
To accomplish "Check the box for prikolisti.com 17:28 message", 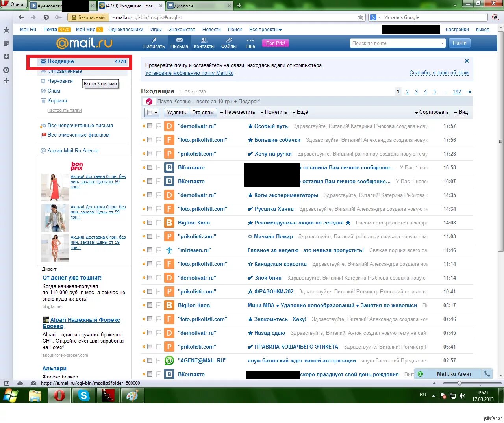I will click(x=150, y=154).
